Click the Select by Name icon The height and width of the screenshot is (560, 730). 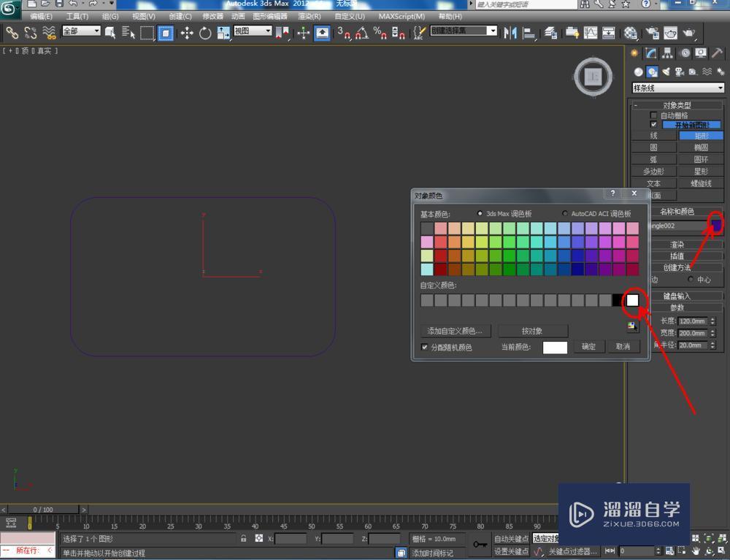[128, 32]
